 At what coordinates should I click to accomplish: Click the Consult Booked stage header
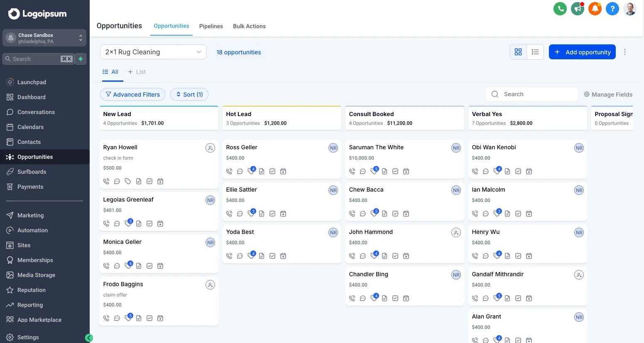(405, 118)
